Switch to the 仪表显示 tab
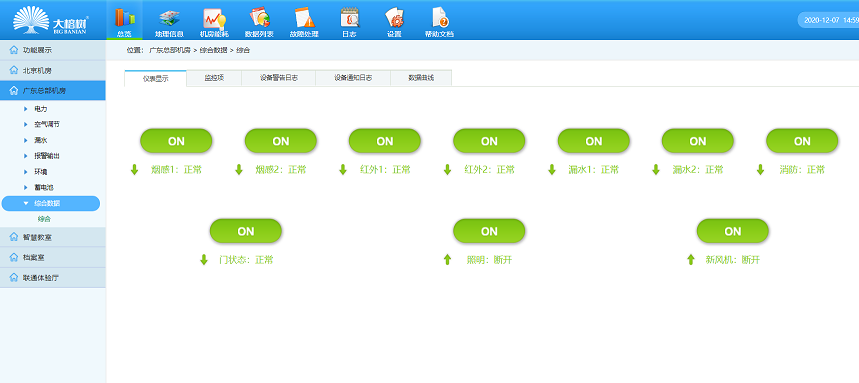This screenshot has height=383, width=859. pos(156,78)
